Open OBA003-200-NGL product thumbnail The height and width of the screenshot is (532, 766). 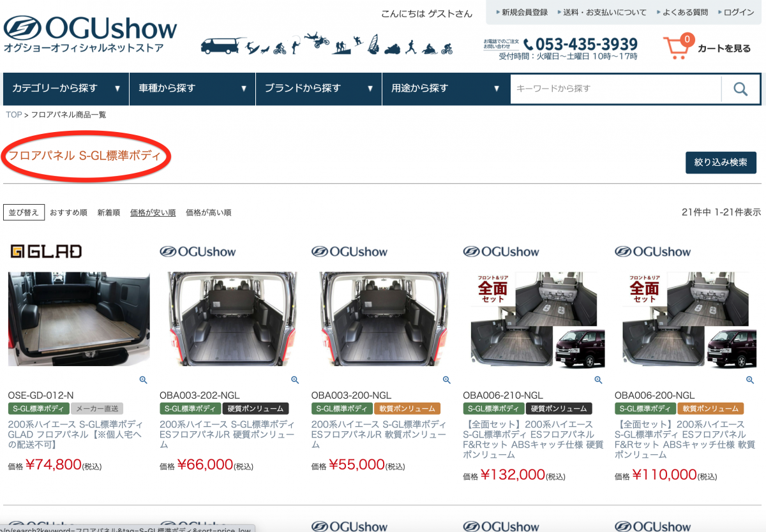[384, 319]
